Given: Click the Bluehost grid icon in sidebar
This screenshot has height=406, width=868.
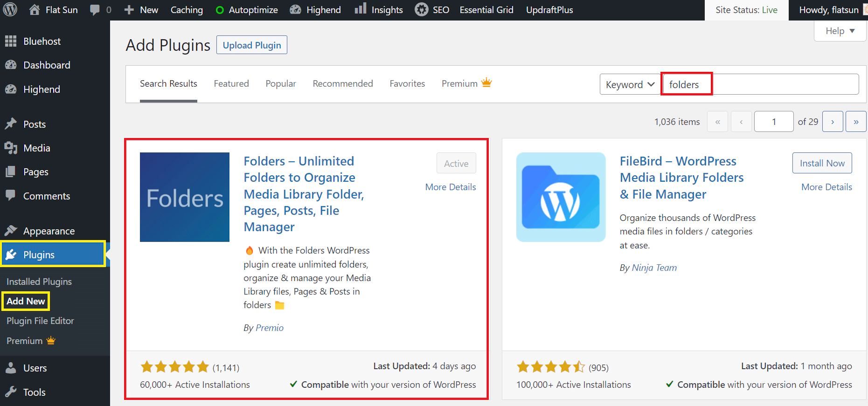Looking at the screenshot, I should click(11, 41).
